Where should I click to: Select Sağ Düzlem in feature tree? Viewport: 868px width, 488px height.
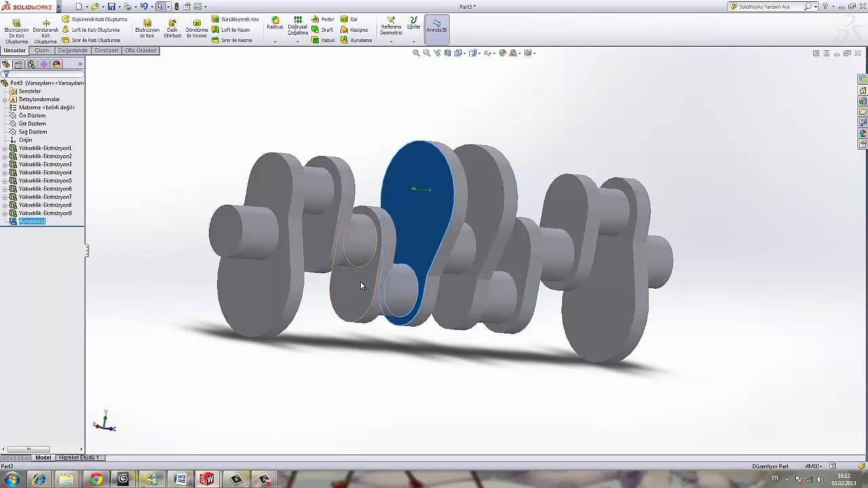coord(33,132)
